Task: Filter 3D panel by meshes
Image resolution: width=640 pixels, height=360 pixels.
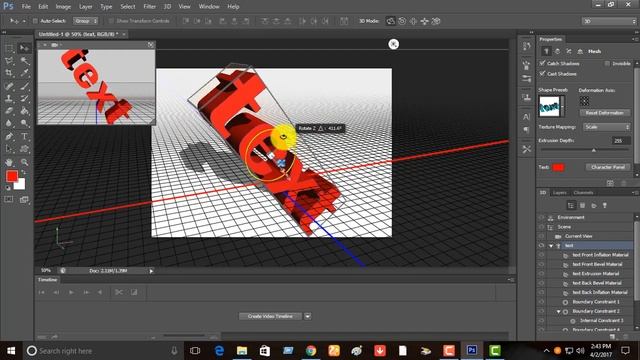Action: (582, 205)
